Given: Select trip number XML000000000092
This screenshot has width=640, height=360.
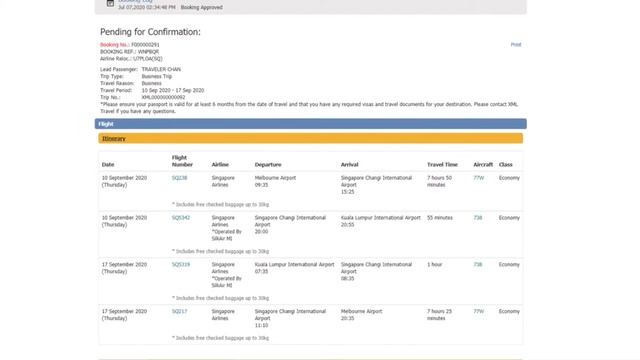Looking at the screenshot, I should 163,98.
